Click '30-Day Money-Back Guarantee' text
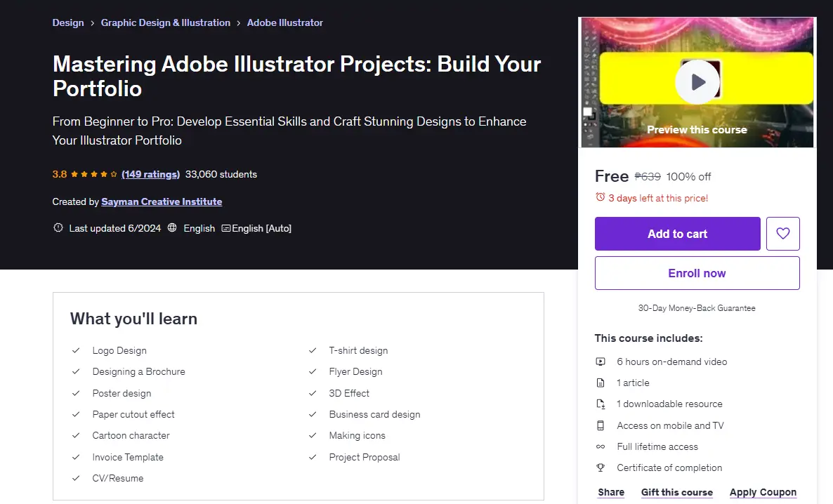This screenshot has height=504, width=833. pos(697,308)
